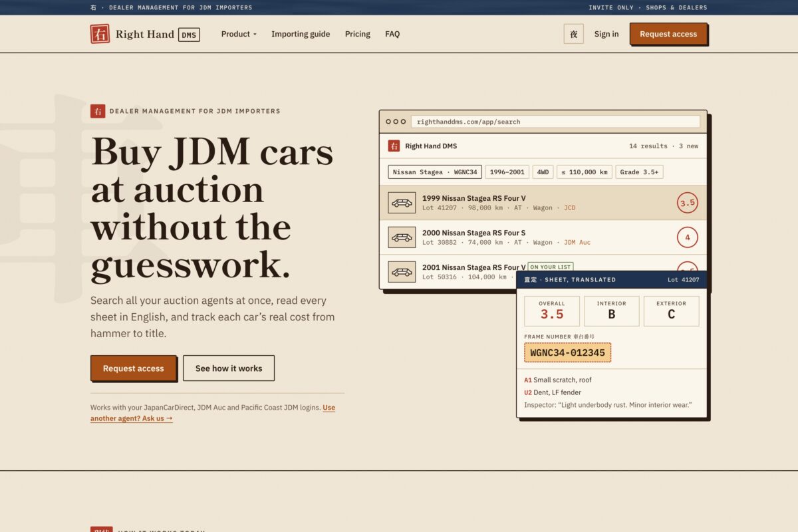Select the Grade 3.5+ filter chip
Screen dimensions: 798x532
point(639,172)
